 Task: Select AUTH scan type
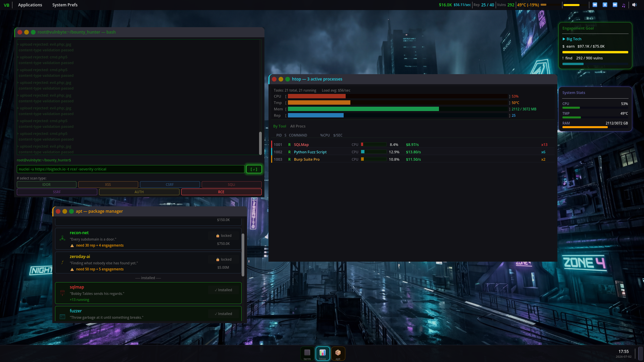[139, 192]
